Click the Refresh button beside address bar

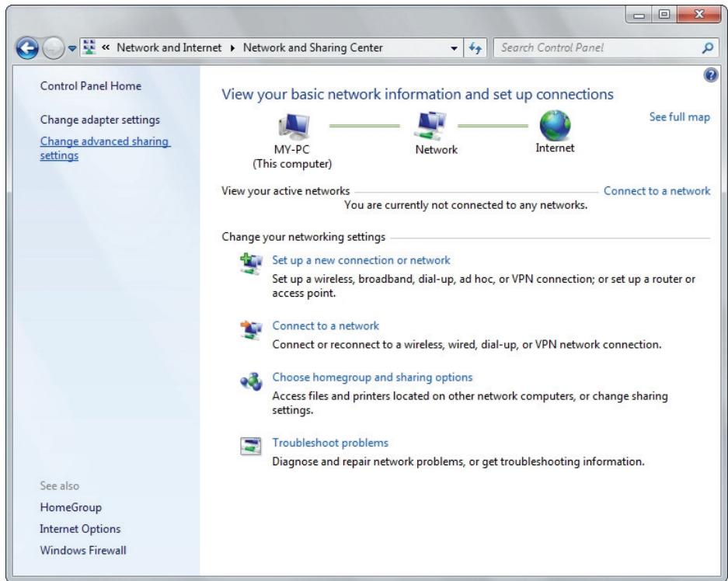click(475, 48)
